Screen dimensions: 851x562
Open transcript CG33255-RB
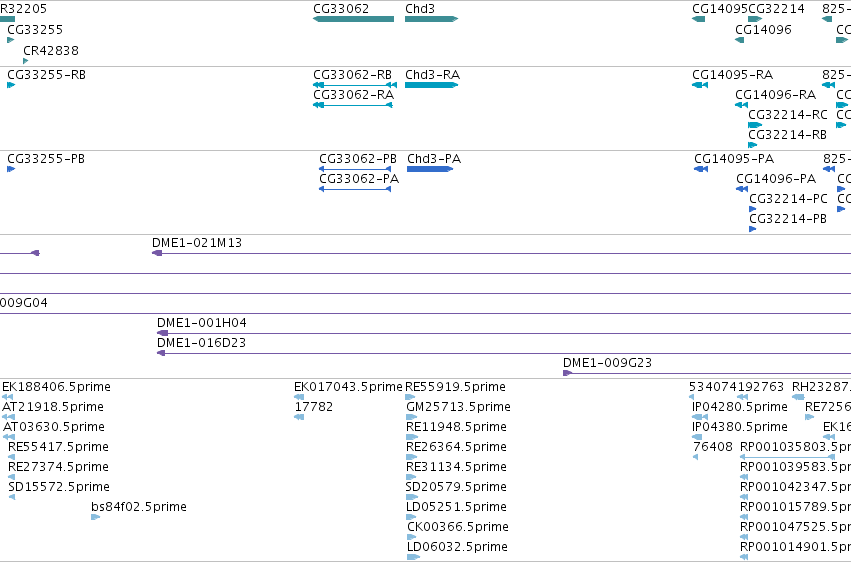click(x=11, y=85)
